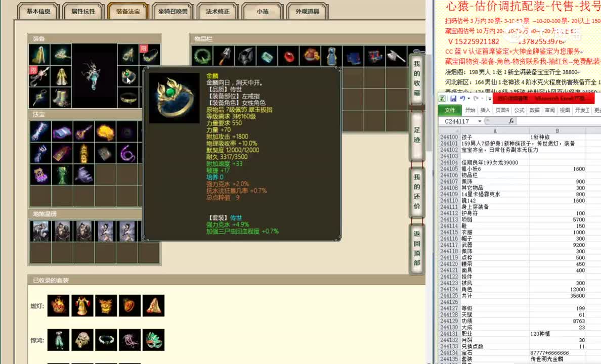Expand the Excel Name Box dropdown

[x=480, y=121]
